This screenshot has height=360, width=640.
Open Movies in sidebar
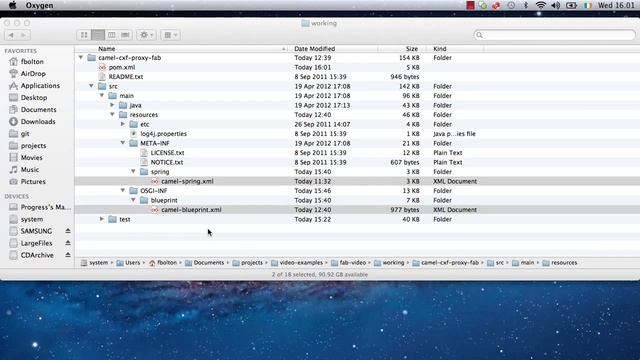pos(31,158)
